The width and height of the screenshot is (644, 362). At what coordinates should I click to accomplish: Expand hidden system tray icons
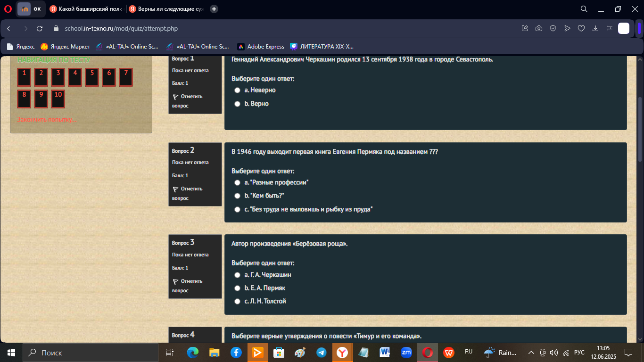coord(531,353)
